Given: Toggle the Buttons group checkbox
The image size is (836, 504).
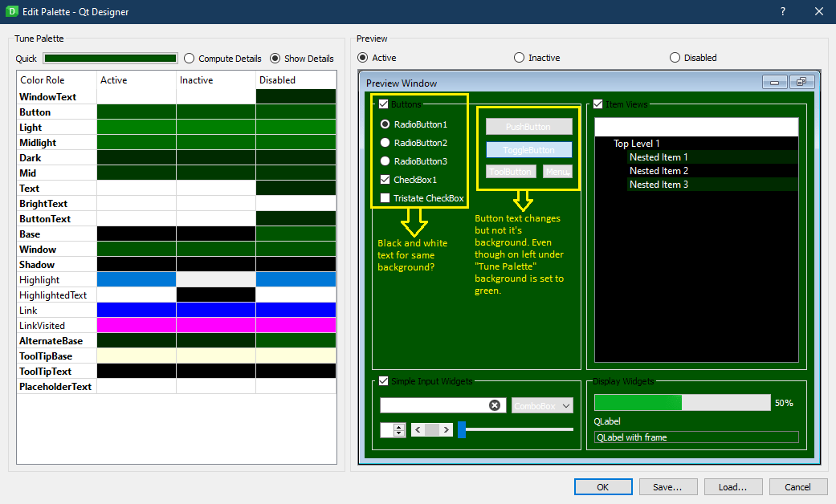Looking at the screenshot, I should pyautogui.click(x=383, y=104).
